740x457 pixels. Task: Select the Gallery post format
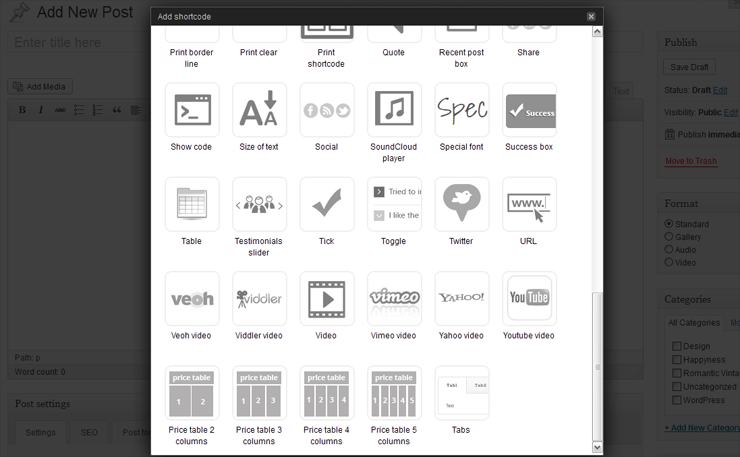tap(669, 237)
